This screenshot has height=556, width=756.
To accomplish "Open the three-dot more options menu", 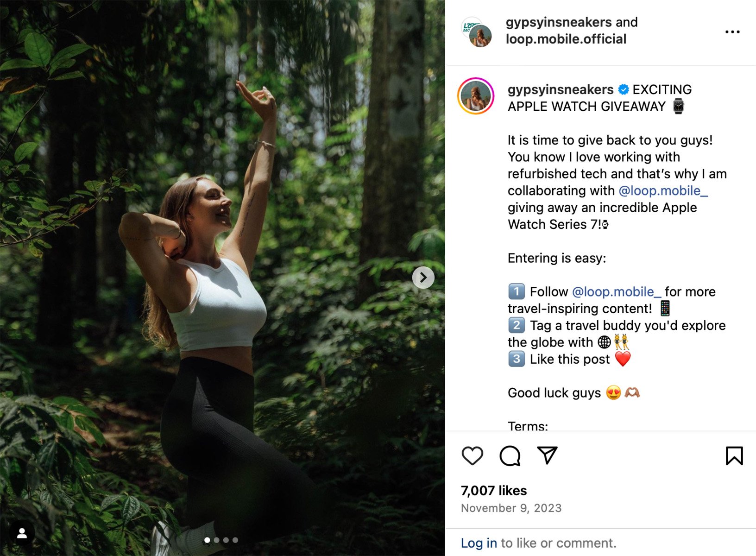I will coord(732,32).
